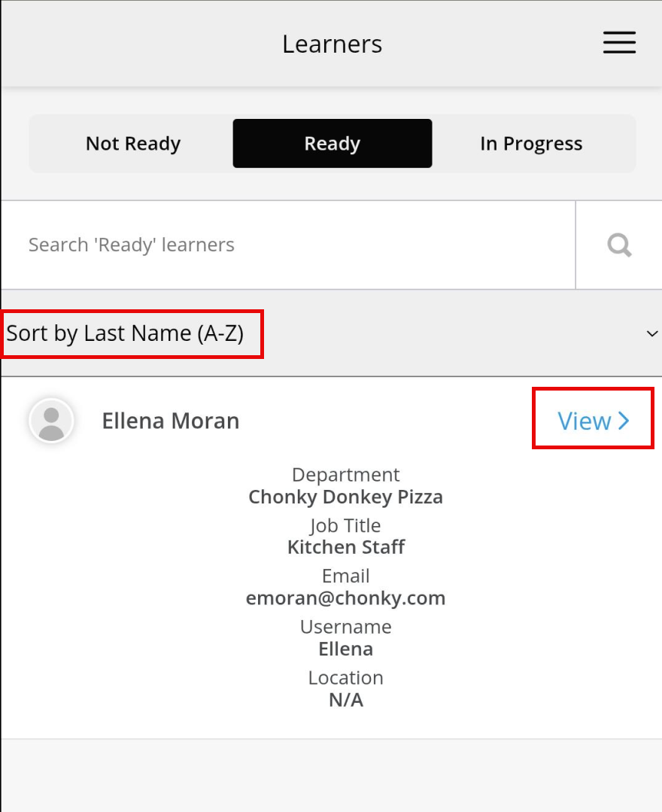This screenshot has width=662, height=812.
Task: Switch to the Not Ready tab
Action: click(x=133, y=144)
